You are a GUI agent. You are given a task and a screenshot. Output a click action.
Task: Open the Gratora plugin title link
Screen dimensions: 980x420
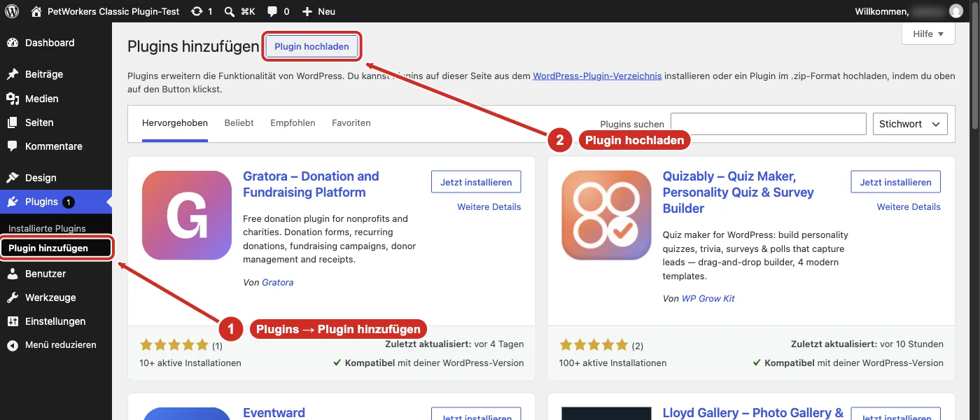311,184
